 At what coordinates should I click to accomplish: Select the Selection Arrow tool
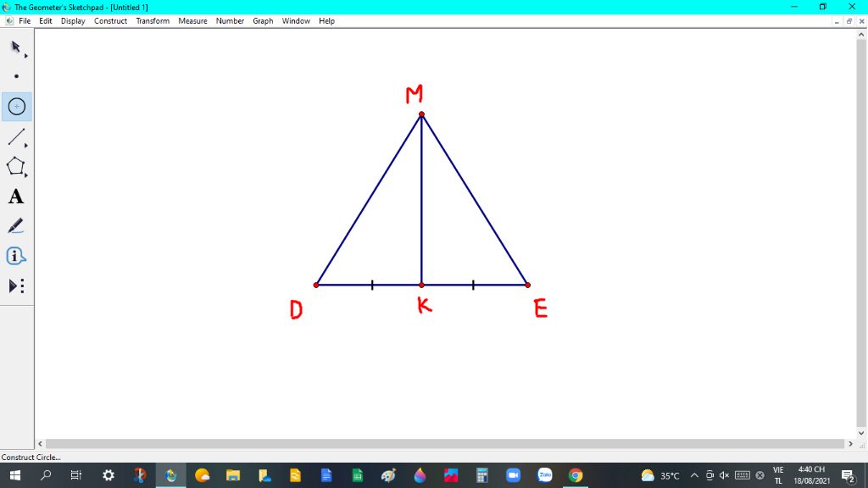(16, 47)
